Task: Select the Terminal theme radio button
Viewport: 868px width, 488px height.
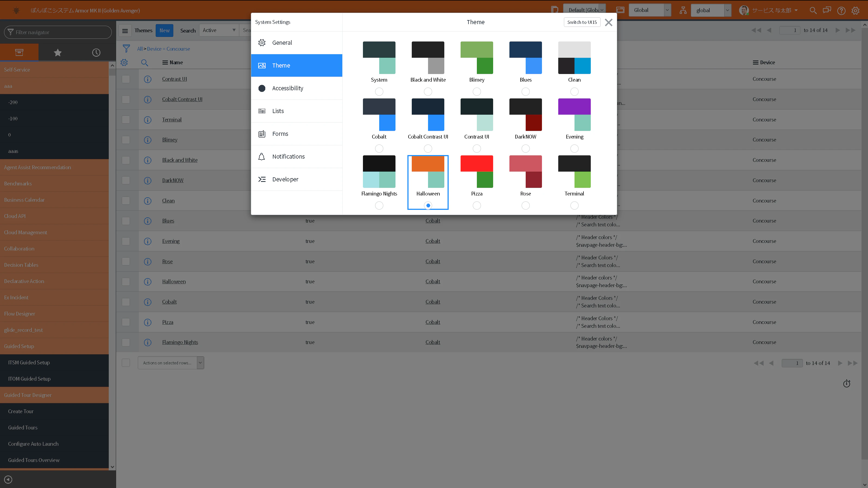Action: coord(574,206)
